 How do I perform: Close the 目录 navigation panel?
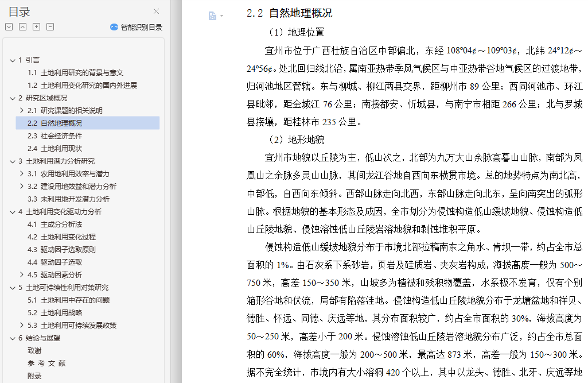tap(157, 11)
